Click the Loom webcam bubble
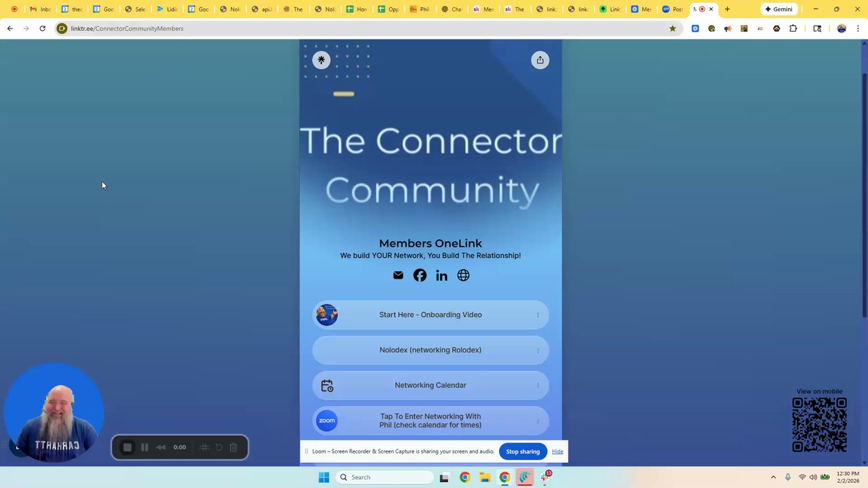Image resolution: width=868 pixels, height=488 pixels. pyautogui.click(x=54, y=412)
